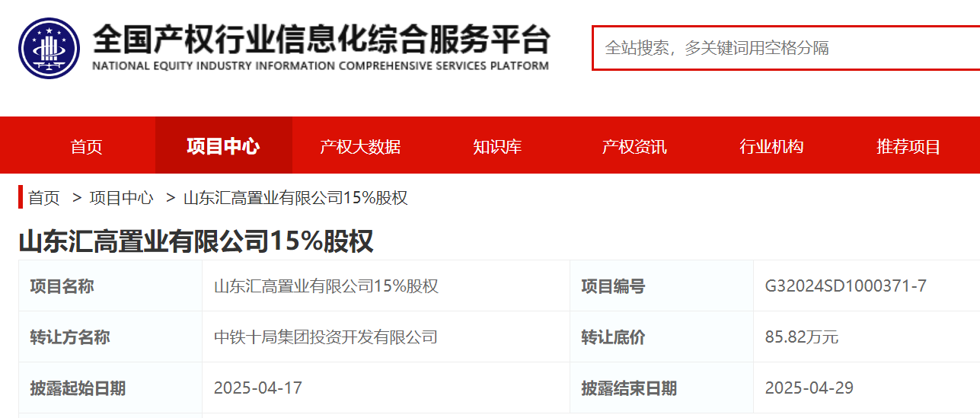Click the 转让方名称 label cell
Viewport: 980px width, 418px height.
pyautogui.click(x=110, y=337)
